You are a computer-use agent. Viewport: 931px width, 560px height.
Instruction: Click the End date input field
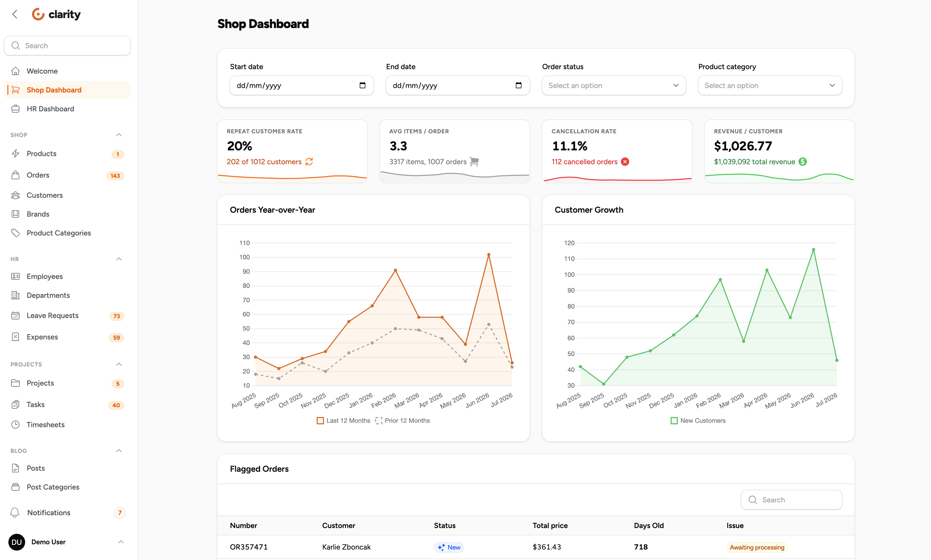point(458,85)
